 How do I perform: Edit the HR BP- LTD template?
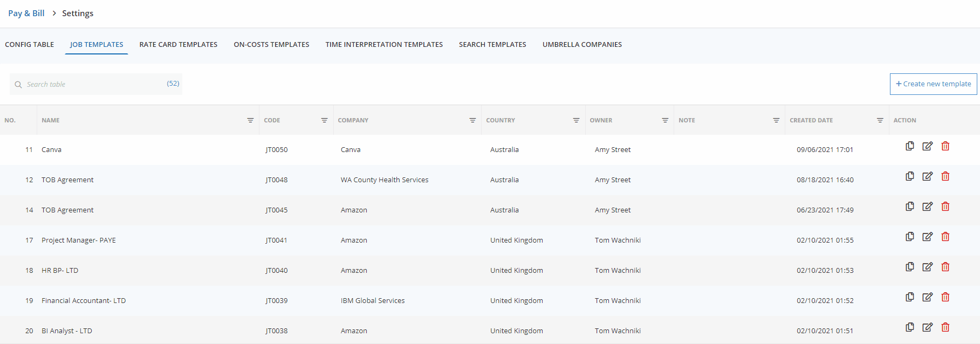(927, 267)
